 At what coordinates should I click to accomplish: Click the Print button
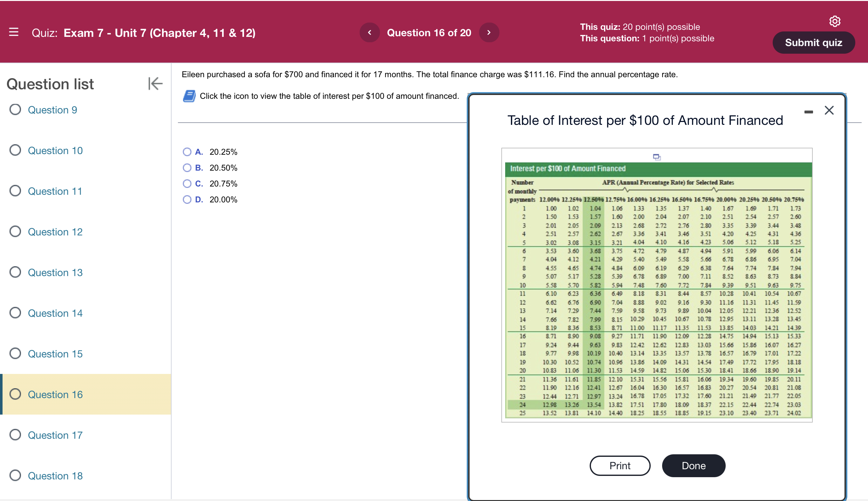[620, 465]
